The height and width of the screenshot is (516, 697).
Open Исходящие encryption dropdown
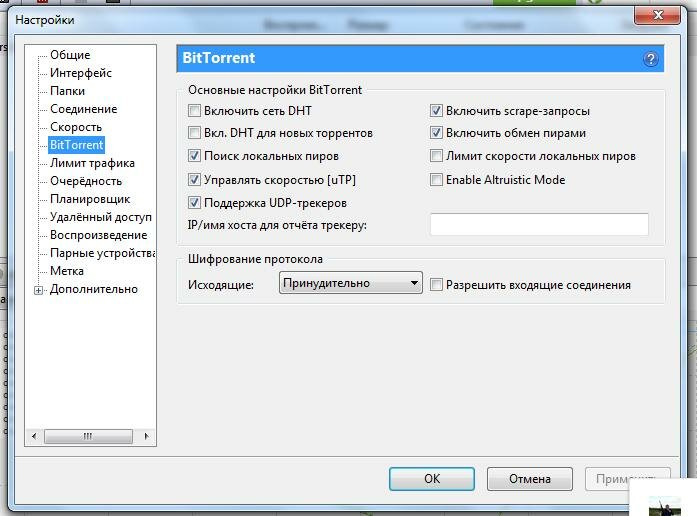[350, 283]
